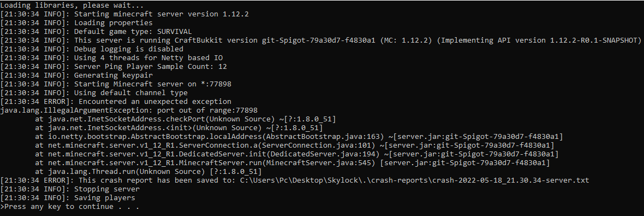
Task: Click the crash report file path
Action: pos(414,180)
